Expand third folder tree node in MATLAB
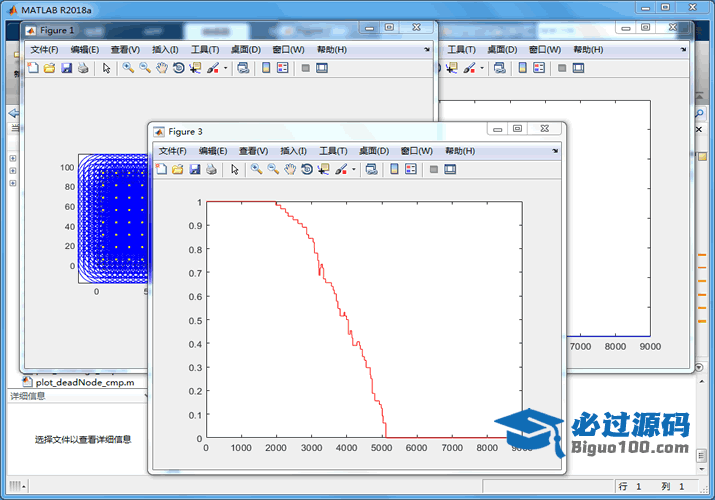Screen dimensions: 715x500 pyautogui.click(x=13, y=183)
